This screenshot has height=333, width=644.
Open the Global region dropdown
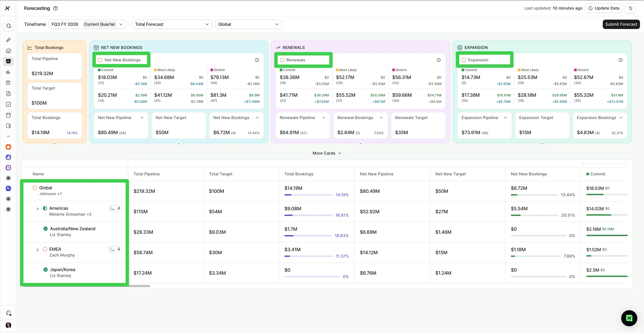249,24
